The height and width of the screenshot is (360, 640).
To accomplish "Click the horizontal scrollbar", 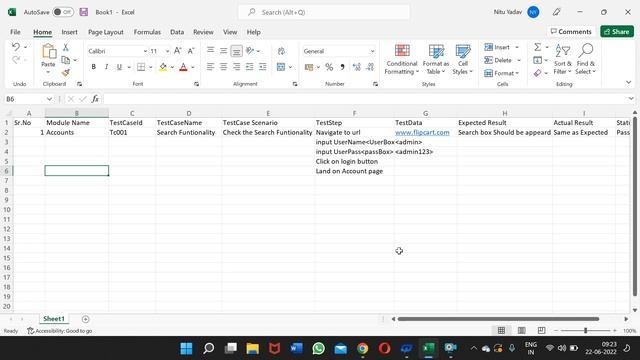I will (498, 319).
